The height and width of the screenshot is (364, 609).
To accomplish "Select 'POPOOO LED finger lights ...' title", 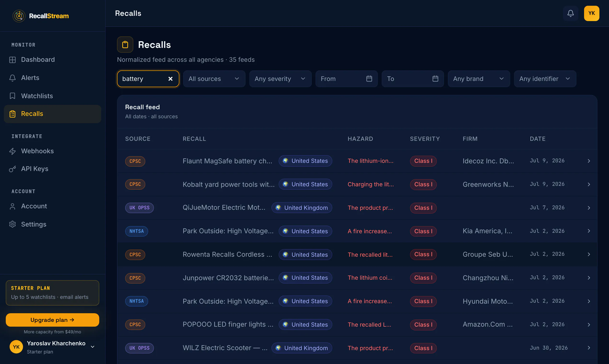I will click(x=228, y=324).
